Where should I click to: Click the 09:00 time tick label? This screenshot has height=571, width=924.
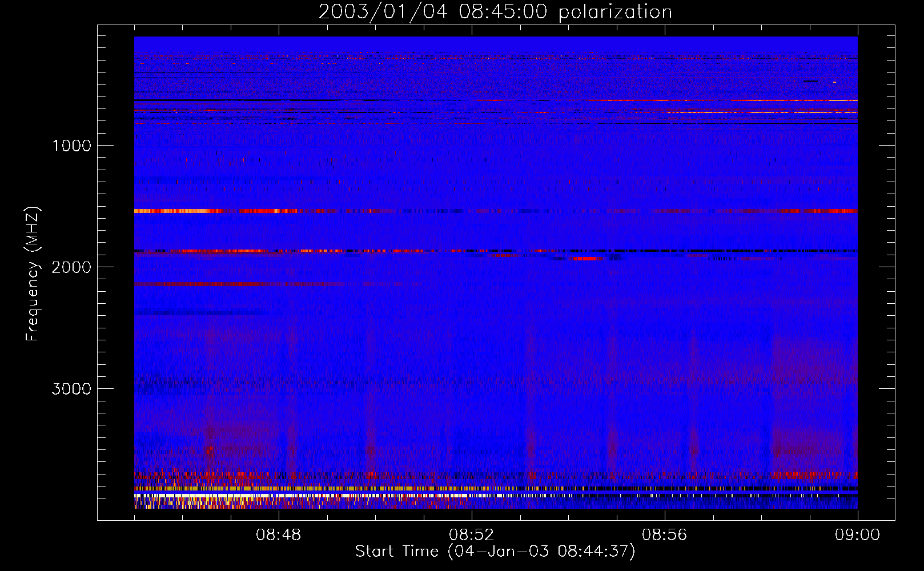(858, 535)
